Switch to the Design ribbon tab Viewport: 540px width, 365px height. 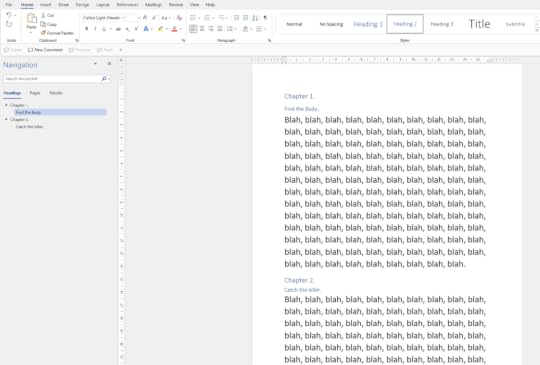(82, 5)
